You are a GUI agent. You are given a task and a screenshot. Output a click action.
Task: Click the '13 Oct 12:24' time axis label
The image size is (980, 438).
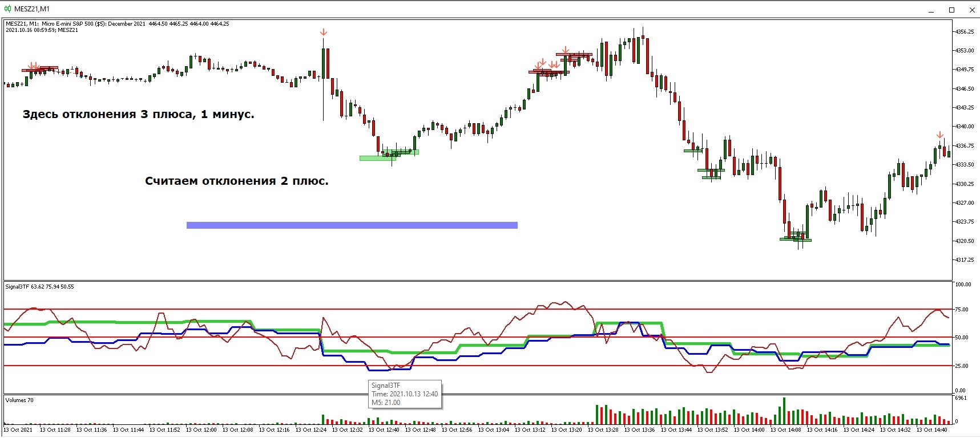pos(311,430)
